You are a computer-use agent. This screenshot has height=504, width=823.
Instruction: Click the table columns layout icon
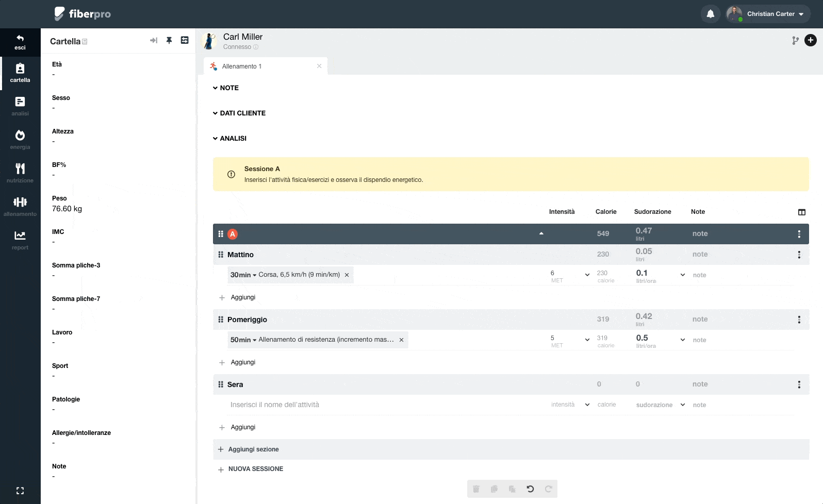tap(802, 212)
